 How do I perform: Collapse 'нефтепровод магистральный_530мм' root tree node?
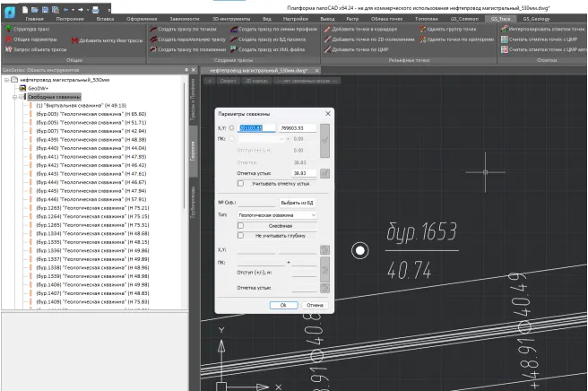[5, 80]
